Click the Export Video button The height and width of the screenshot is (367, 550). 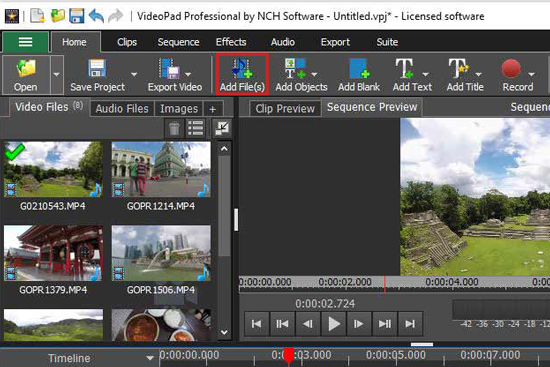click(175, 75)
